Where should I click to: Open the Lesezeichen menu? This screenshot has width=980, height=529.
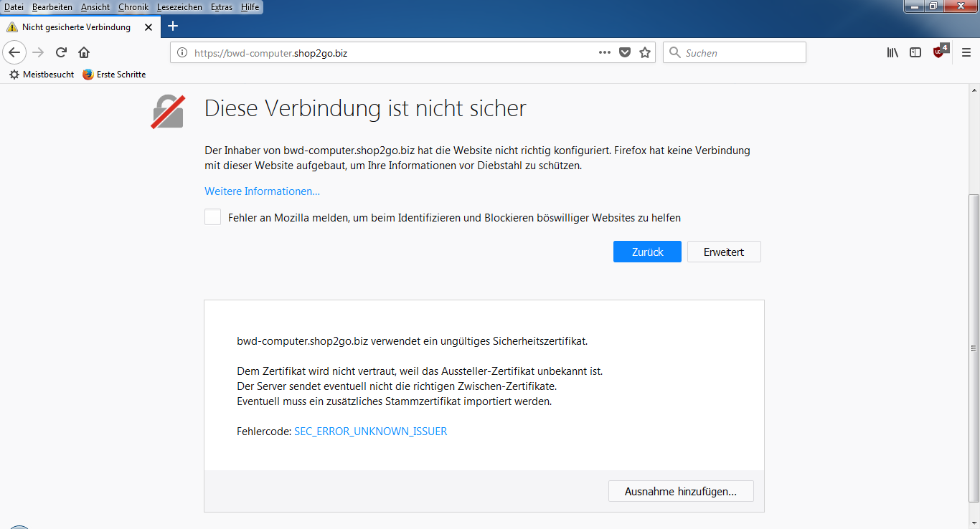tap(179, 7)
